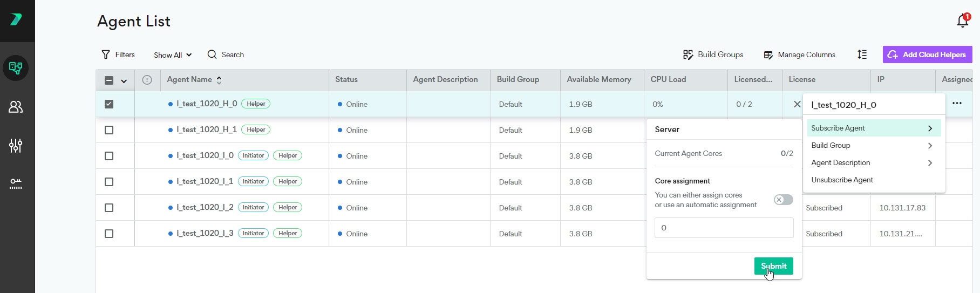Click the core assignment number field

tap(724, 228)
